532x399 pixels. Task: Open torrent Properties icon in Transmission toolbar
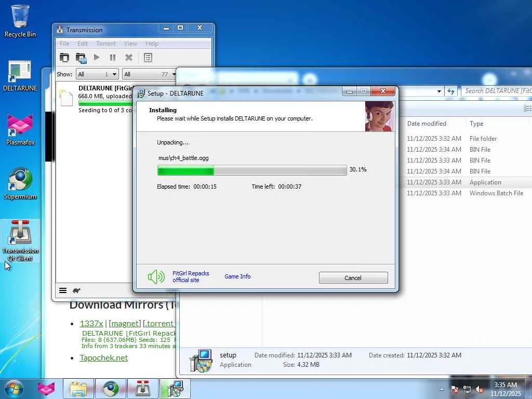148,58
